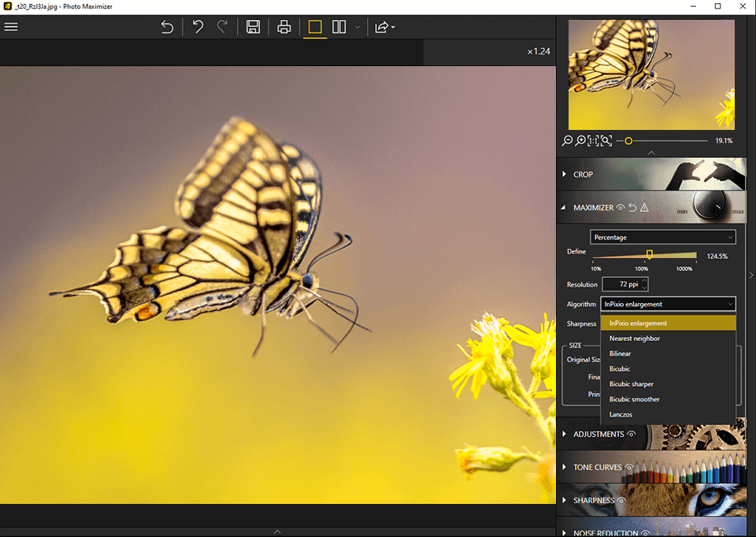Click the Maximizer warning triangle icon
Screen dimensions: 756x537
tap(644, 208)
